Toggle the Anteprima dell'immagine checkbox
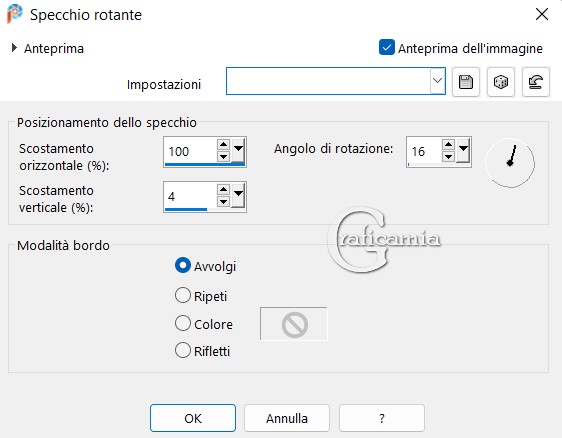This screenshot has height=438, width=562. (x=387, y=47)
